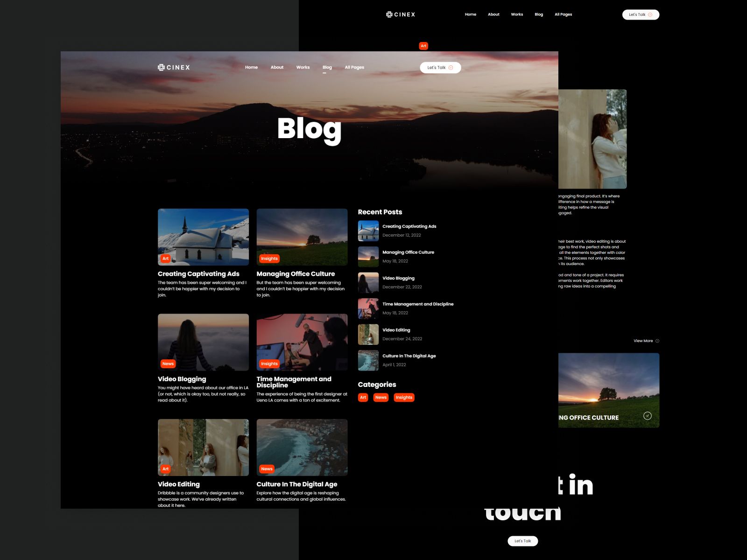Open the Culture In The Digital Age coastline image
This screenshot has width=747, height=560.
pos(302,448)
